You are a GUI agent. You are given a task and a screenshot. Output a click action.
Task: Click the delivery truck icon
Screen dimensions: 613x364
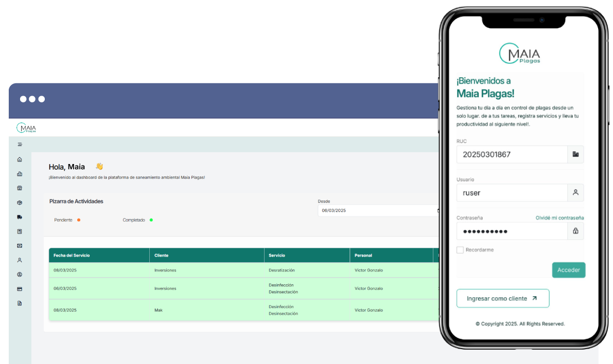20,217
